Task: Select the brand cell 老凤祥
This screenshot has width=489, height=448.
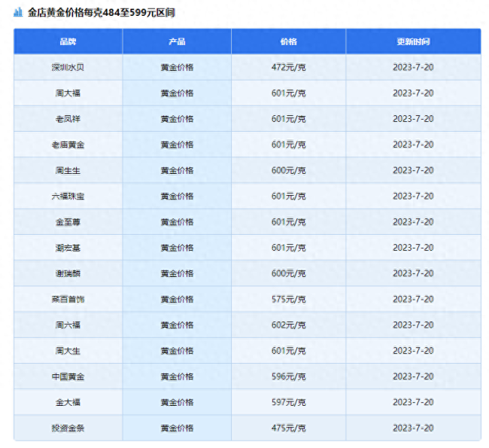Action: tap(68, 119)
